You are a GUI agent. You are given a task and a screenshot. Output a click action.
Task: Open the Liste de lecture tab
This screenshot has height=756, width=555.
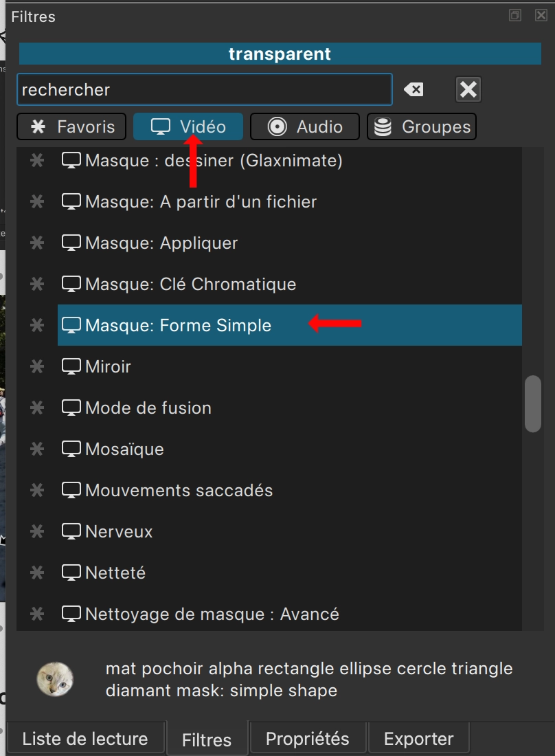click(85, 739)
